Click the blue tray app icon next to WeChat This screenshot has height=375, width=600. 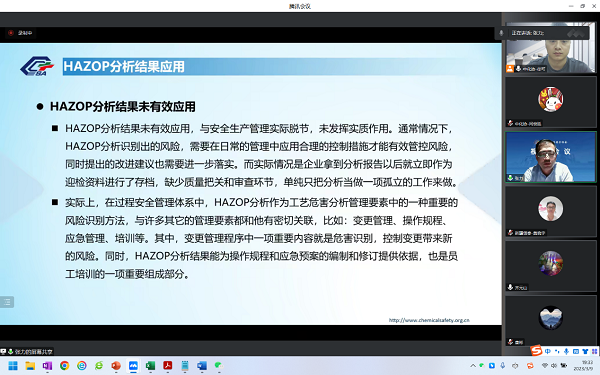tap(492, 366)
